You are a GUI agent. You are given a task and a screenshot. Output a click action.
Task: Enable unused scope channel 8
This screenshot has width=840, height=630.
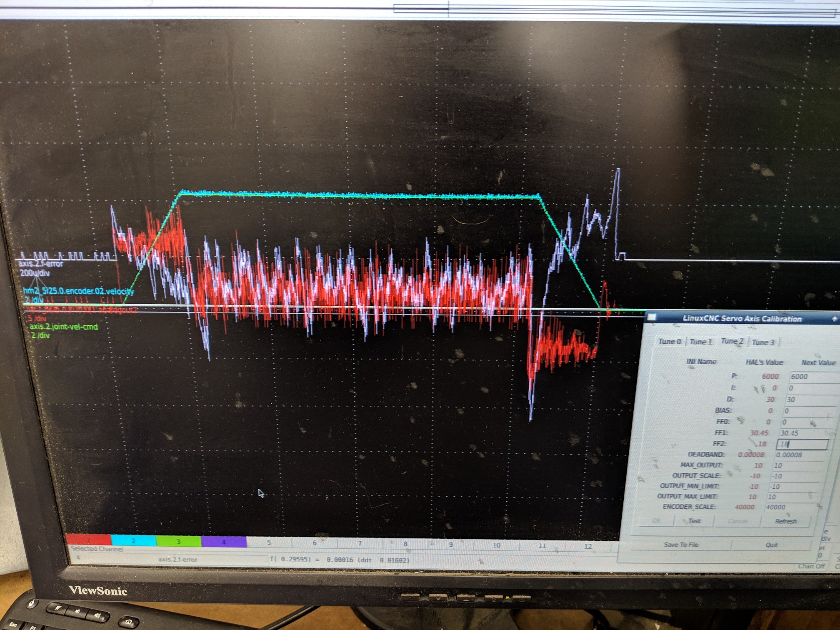405,544
